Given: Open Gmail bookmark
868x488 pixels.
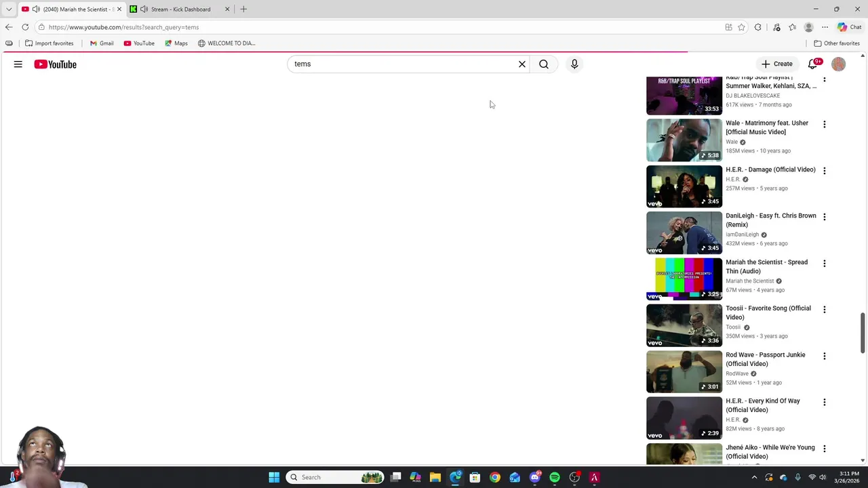Looking at the screenshot, I should click(102, 43).
